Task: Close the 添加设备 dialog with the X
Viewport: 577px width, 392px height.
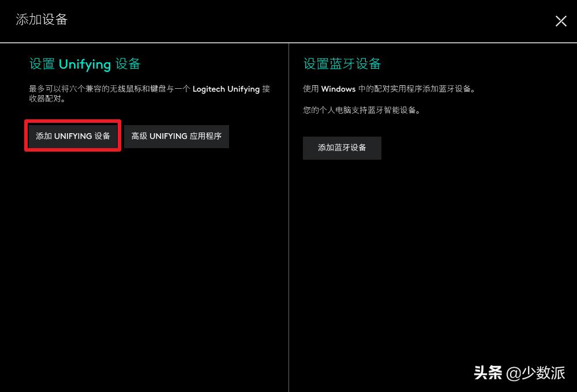Action: coord(561,21)
